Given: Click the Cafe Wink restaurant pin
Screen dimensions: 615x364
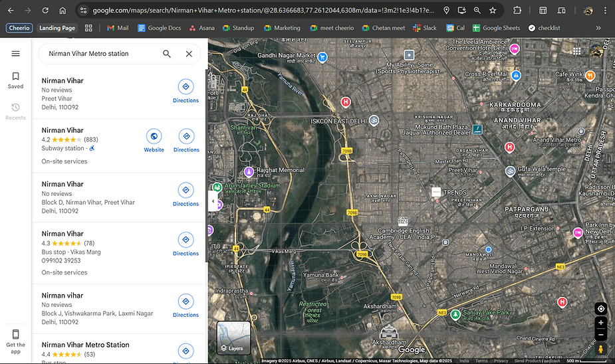Looking at the screenshot, I should pos(590,76).
